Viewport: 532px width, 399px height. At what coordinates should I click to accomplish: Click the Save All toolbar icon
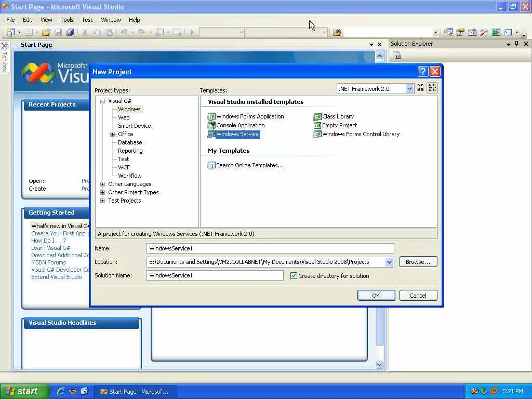tap(70, 32)
